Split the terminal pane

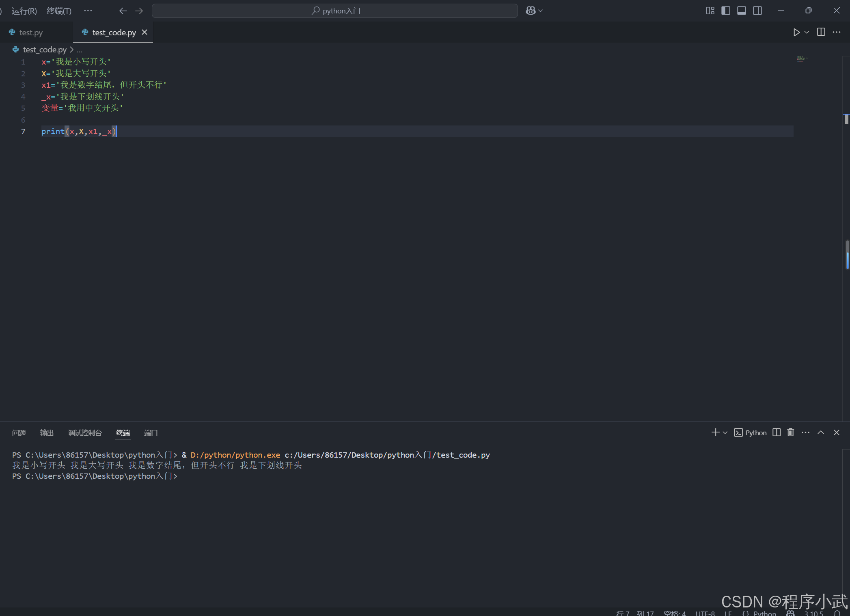pos(776,432)
